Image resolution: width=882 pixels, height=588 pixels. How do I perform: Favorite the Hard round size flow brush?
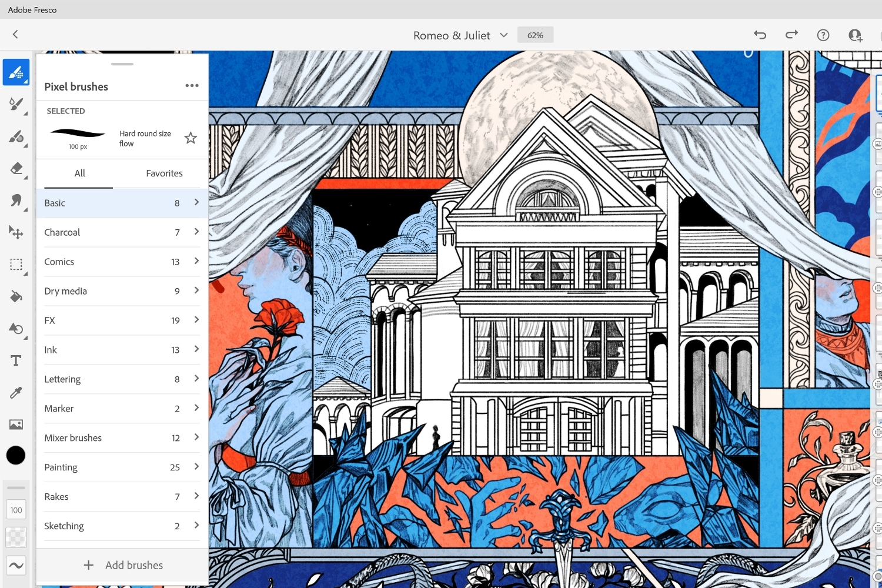click(191, 138)
